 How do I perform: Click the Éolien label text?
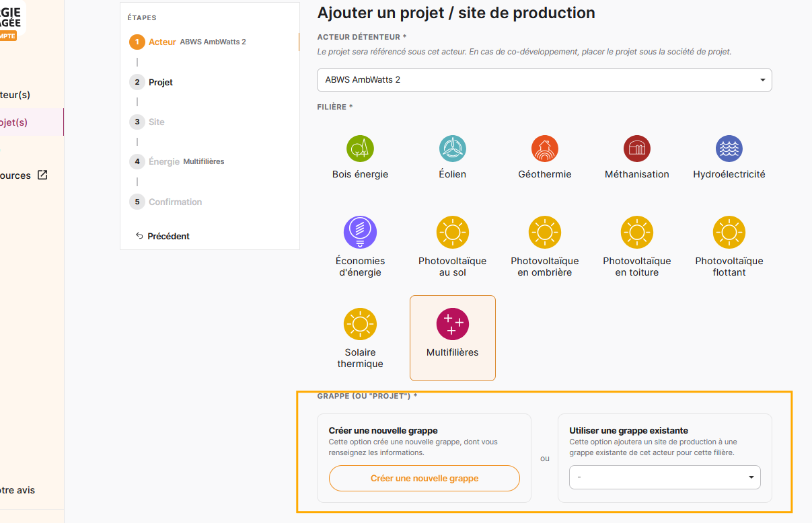pyautogui.click(x=452, y=174)
